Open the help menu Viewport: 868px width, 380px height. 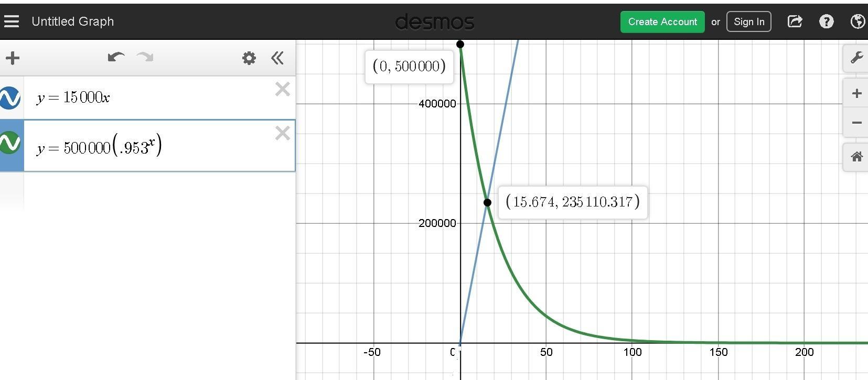pyautogui.click(x=826, y=21)
